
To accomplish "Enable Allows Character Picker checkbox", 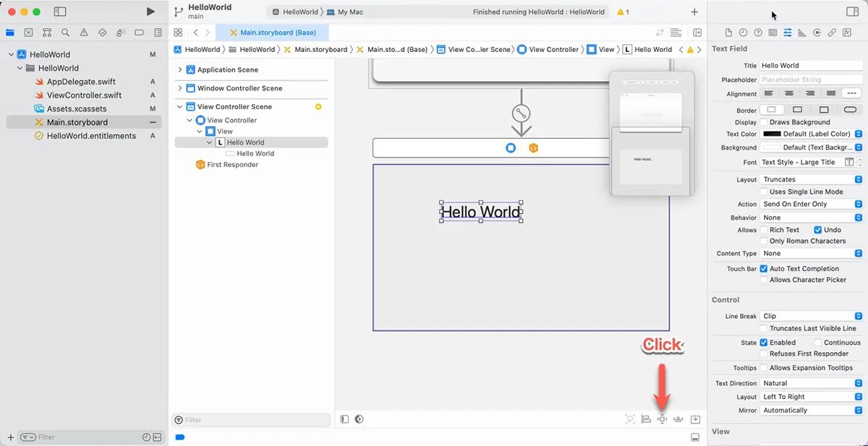I will (764, 280).
